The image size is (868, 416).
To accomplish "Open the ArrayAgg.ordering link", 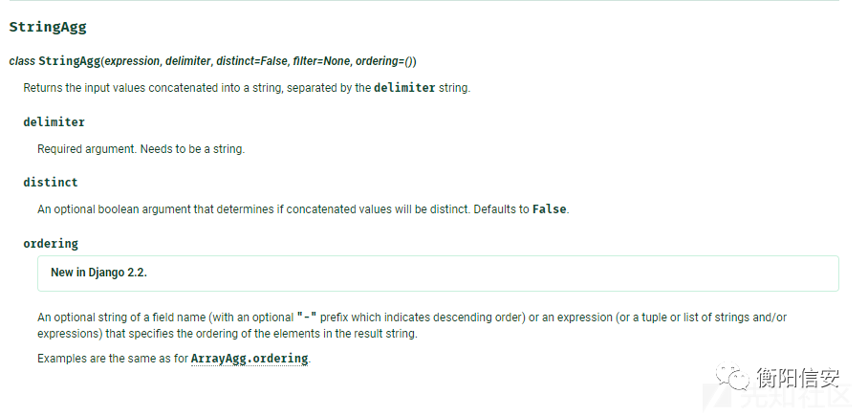I will click(x=250, y=359).
